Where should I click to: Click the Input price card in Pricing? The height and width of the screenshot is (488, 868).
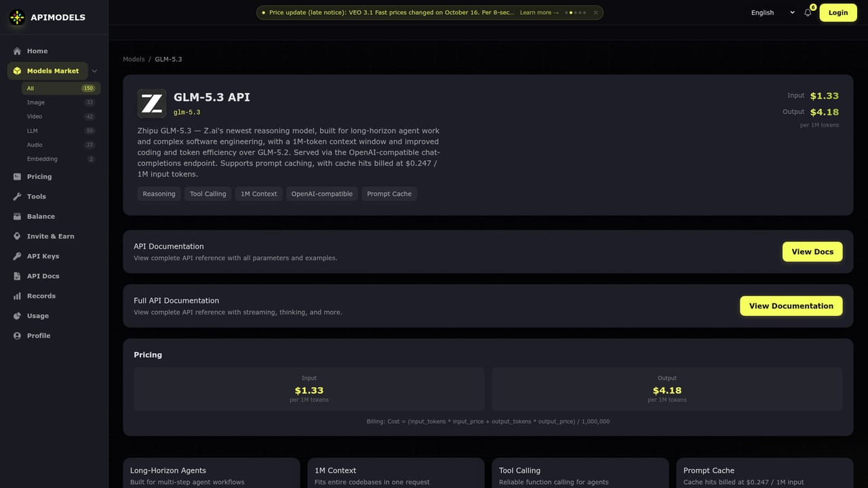(309, 389)
